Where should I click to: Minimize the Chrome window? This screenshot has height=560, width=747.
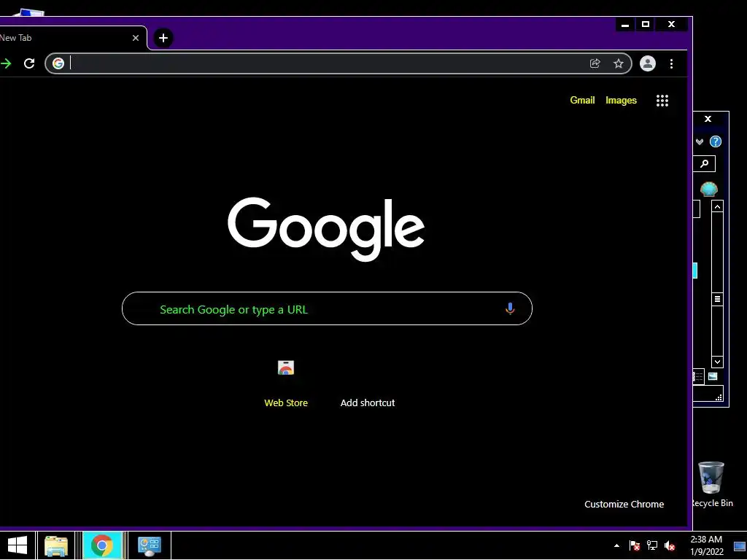point(625,24)
